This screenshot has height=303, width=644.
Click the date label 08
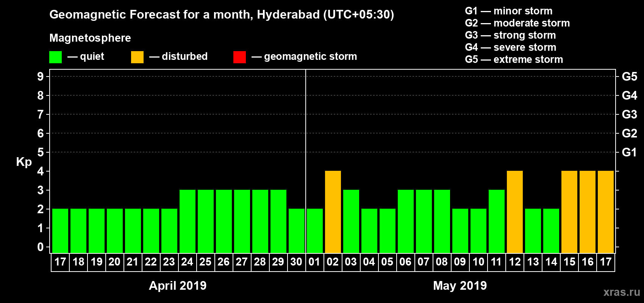click(442, 262)
